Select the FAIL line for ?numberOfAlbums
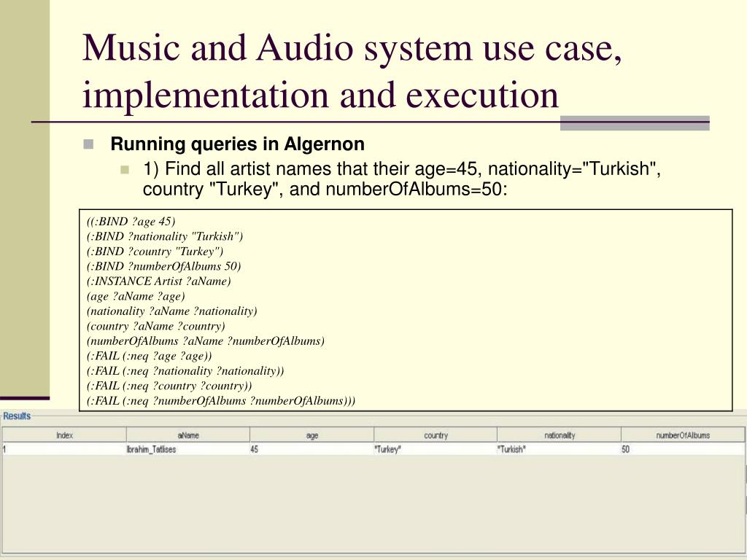The image size is (747, 560). pyautogui.click(x=221, y=400)
